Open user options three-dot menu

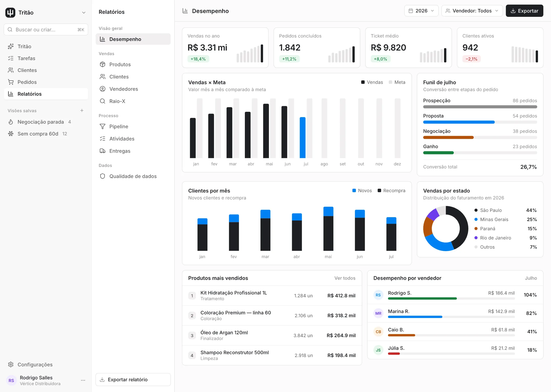pyautogui.click(x=83, y=380)
